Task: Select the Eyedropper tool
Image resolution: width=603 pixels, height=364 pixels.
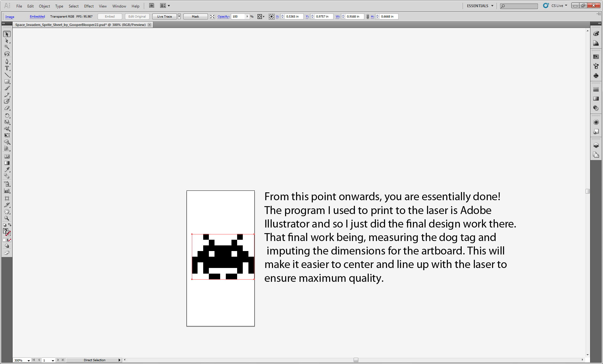Action: point(7,169)
